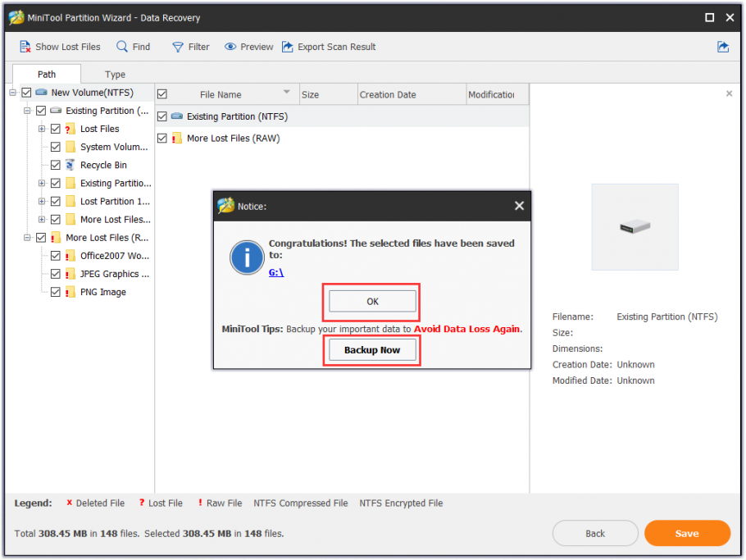
Task: Click the share icon at toolbar right
Action: [x=723, y=47]
